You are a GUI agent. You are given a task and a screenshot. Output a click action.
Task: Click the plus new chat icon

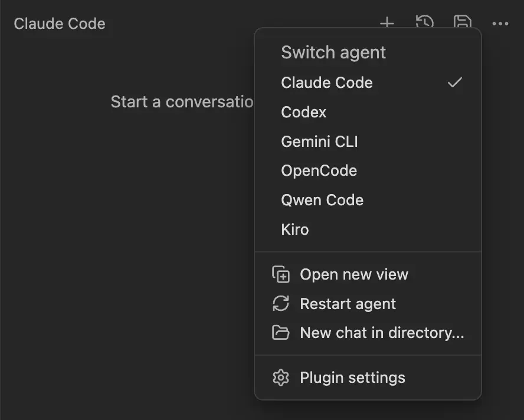387,23
